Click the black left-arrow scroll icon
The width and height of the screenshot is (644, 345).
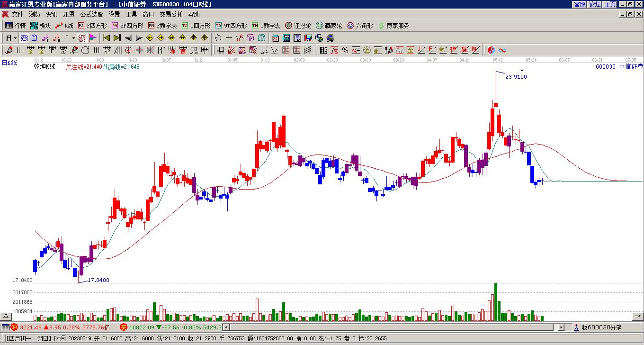pos(128,38)
